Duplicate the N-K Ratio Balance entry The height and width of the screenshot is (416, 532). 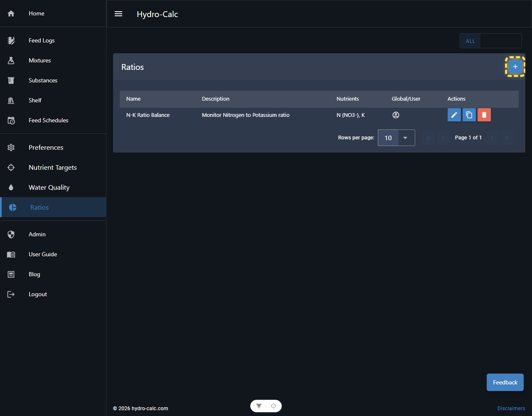pos(469,115)
